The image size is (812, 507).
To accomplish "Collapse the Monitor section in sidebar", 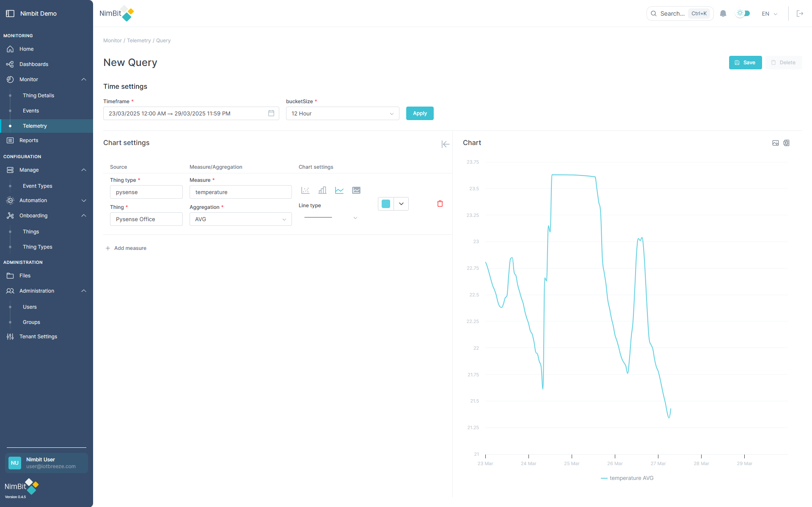I will (x=83, y=79).
